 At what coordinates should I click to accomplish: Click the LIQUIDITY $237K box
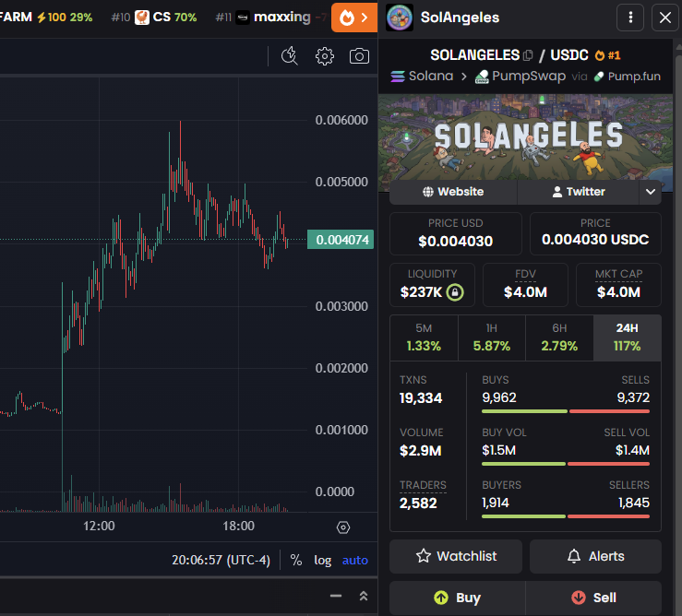pos(432,285)
